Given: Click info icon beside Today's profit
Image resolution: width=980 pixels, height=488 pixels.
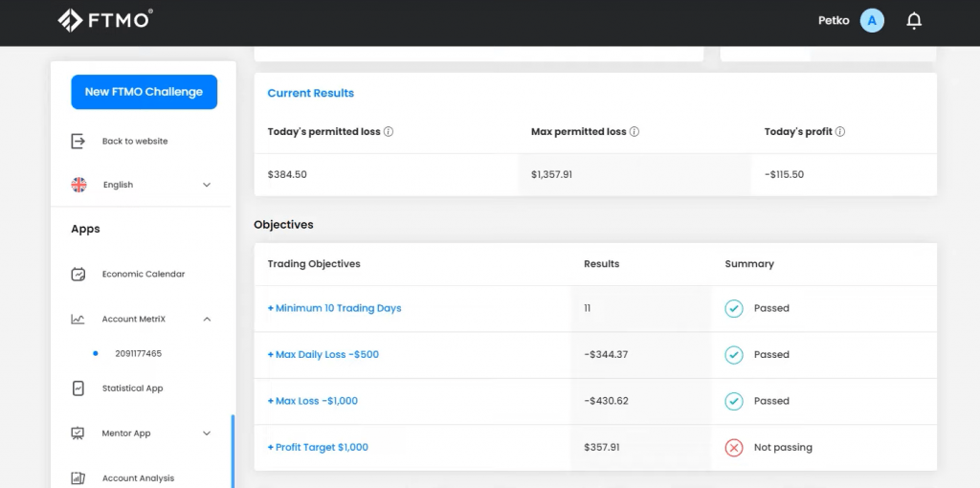Looking at the screenshot, I should tap(840, 132).
